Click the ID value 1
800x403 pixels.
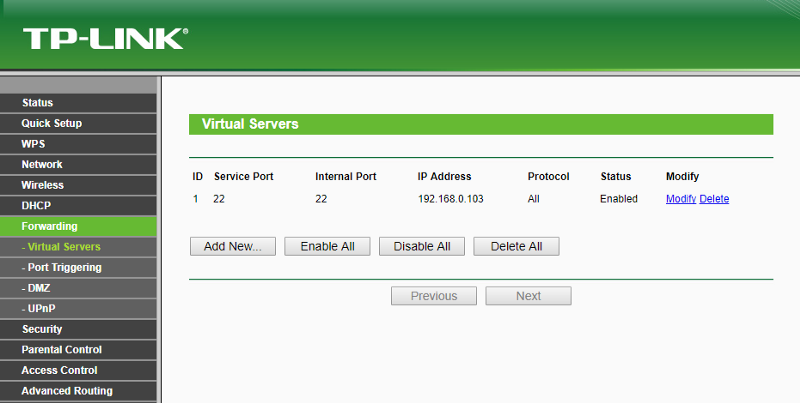point(195,199)
